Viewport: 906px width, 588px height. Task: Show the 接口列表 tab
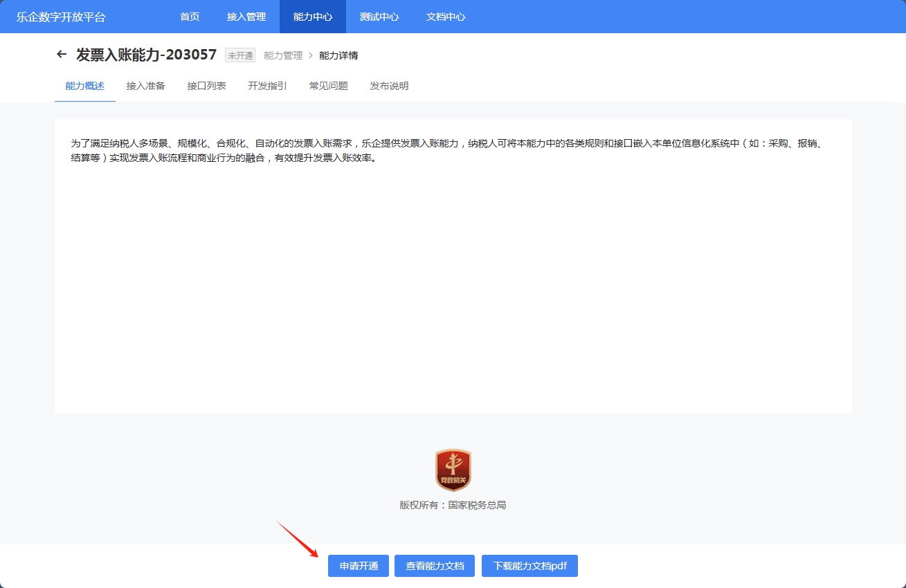206,86
